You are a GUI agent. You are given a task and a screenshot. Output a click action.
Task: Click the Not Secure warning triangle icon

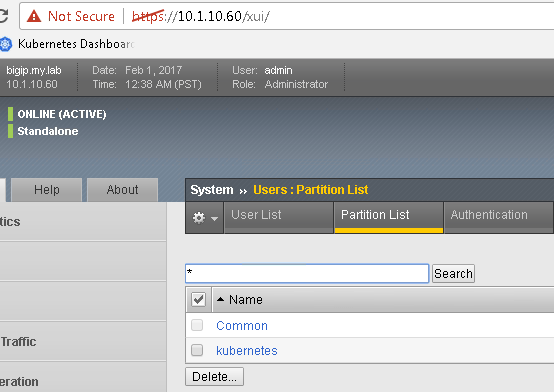click(34, 16)
